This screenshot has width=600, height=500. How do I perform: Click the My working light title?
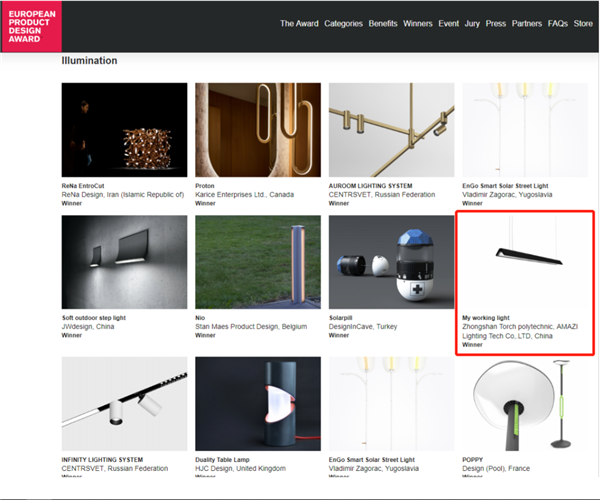click(x=486, y=318)
